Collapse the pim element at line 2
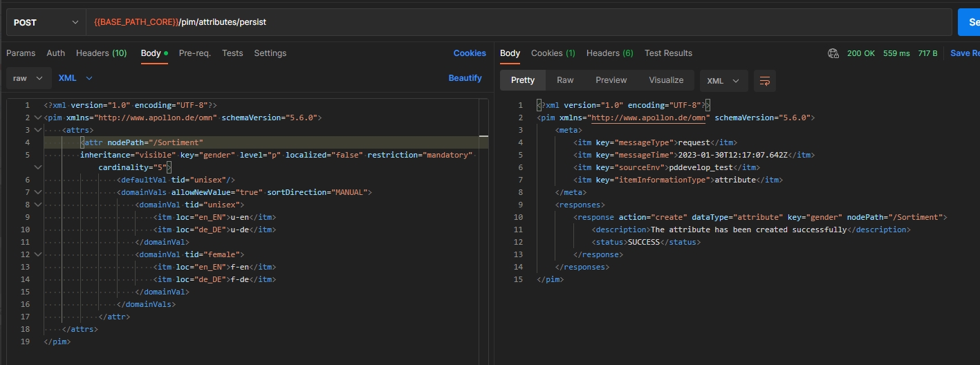Image resolution: width=980 pixels, height=365 pixels. (37, 118)
